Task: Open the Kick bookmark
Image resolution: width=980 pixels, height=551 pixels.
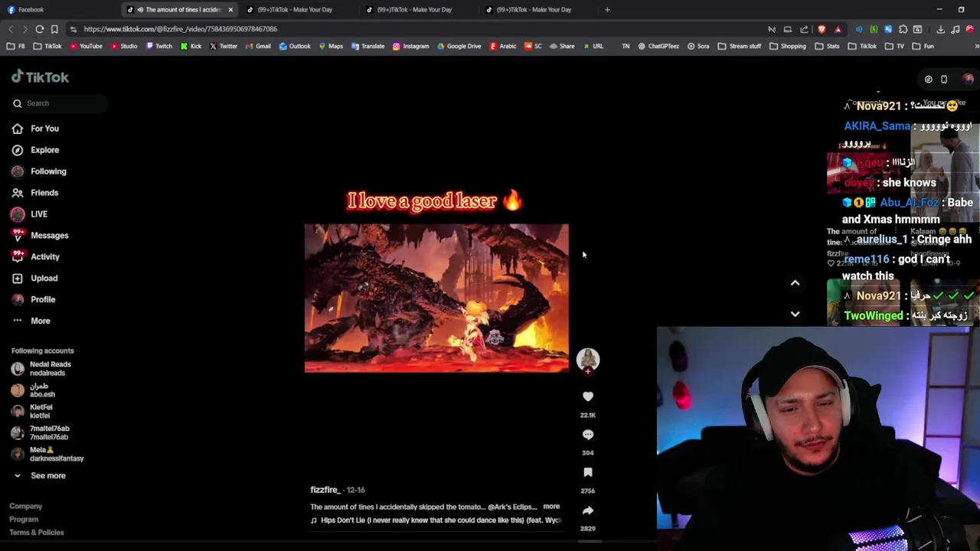Action: click(x=191, y=46)
